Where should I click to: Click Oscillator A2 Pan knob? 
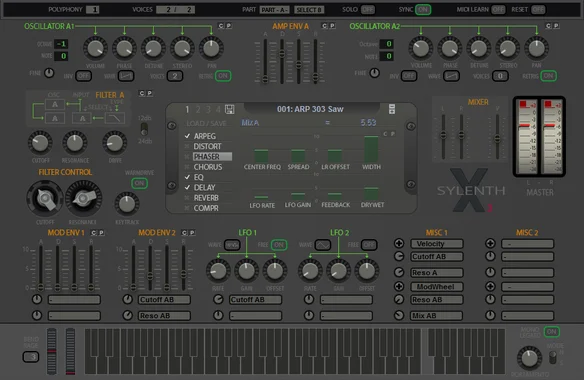click(x=536, y=48)
